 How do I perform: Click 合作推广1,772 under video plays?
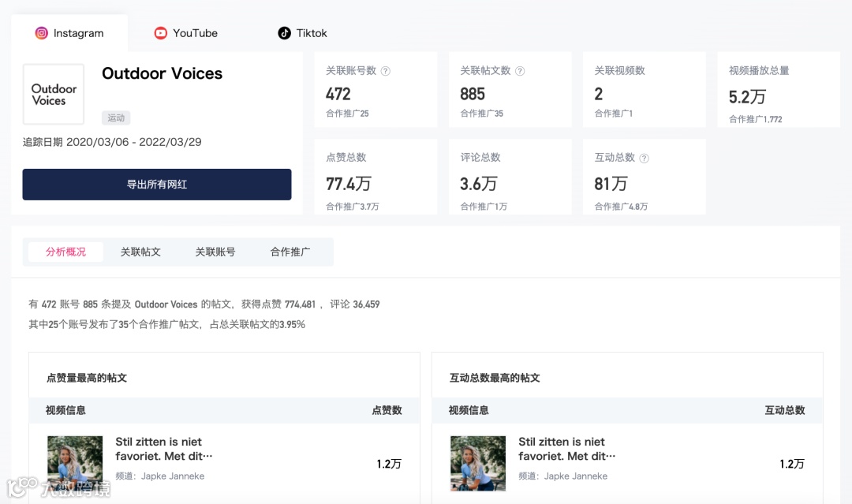[x=755, y=119]
